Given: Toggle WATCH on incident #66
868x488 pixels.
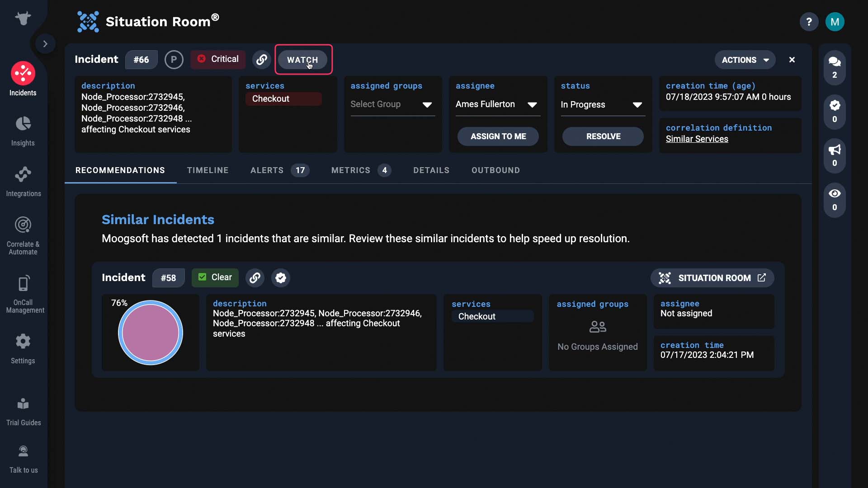Looking at the screenshot, I should [x=302, y=60].
